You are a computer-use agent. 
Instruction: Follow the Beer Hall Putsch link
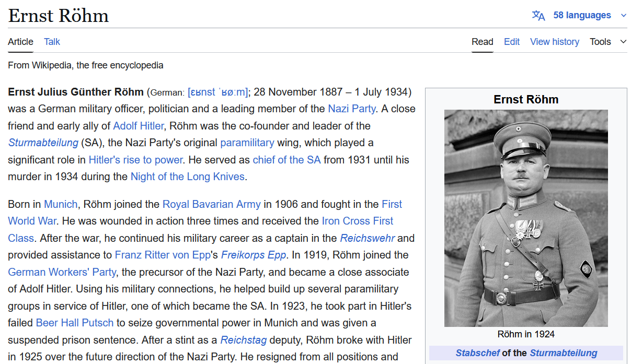point(74,323)
